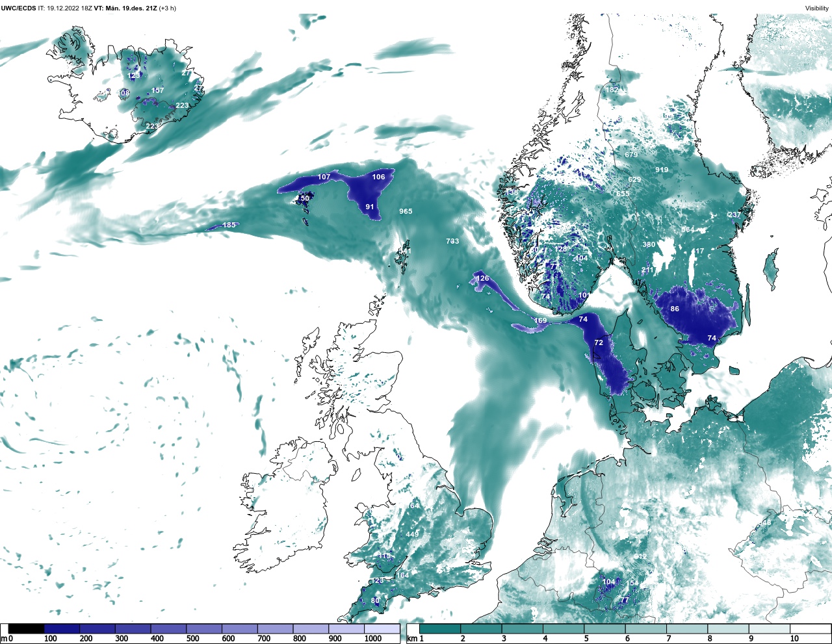Click the '919' visibility value label
Screen dimensions: 832x644
(662, 170)
